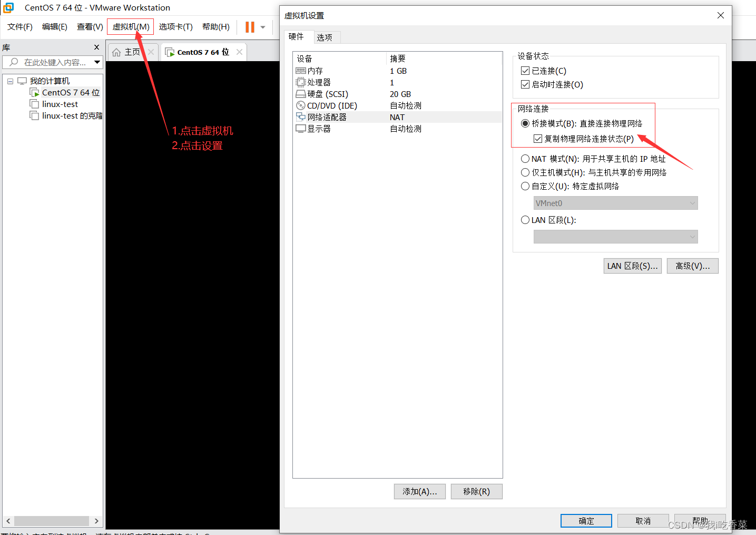The width and height of the screenshot is (756, 535).
Task: Close the library panel
Action: [x=96, y=47]
